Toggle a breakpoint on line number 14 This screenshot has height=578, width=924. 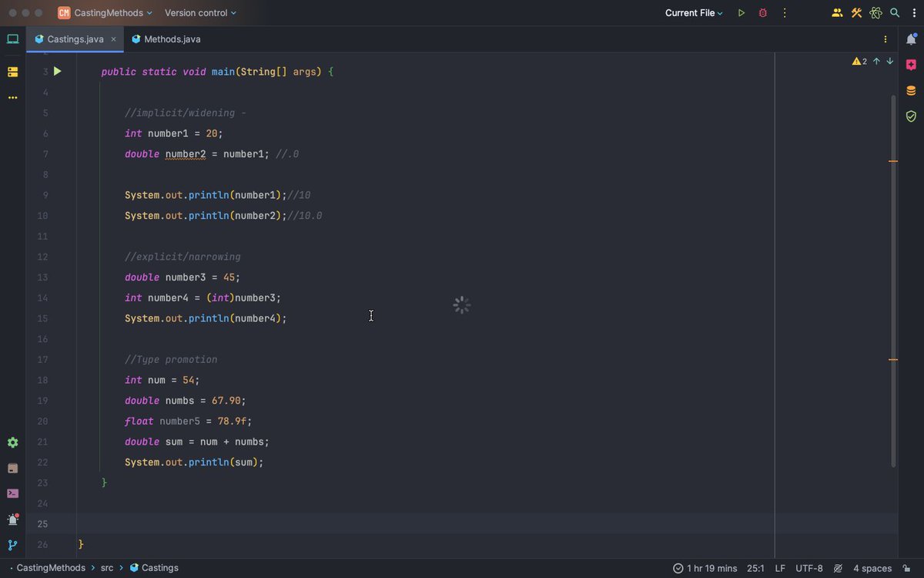[42, 297]
